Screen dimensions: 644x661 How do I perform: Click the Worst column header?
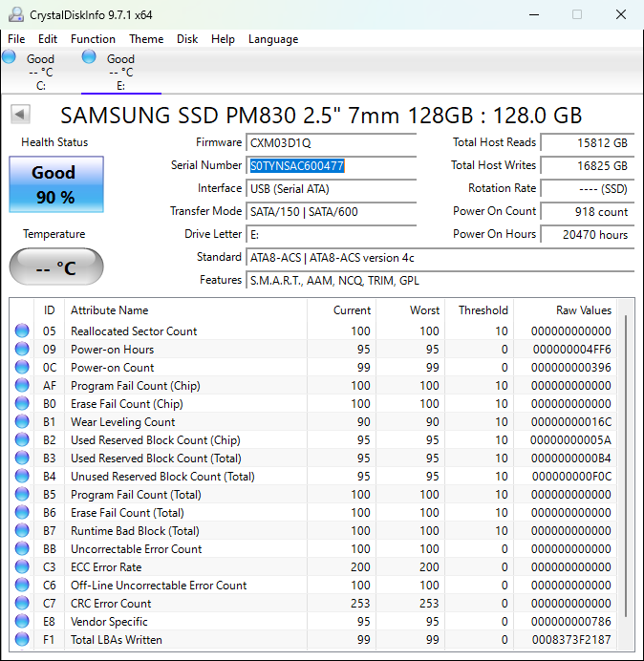coord(410,310)
